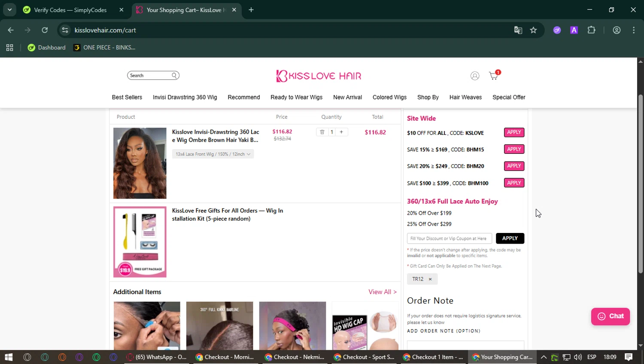The width and height of the screenshot is (644, 364).
Task: Open the Kisslove Invisi-Drawstring wig product link
Action: point(216,136)
